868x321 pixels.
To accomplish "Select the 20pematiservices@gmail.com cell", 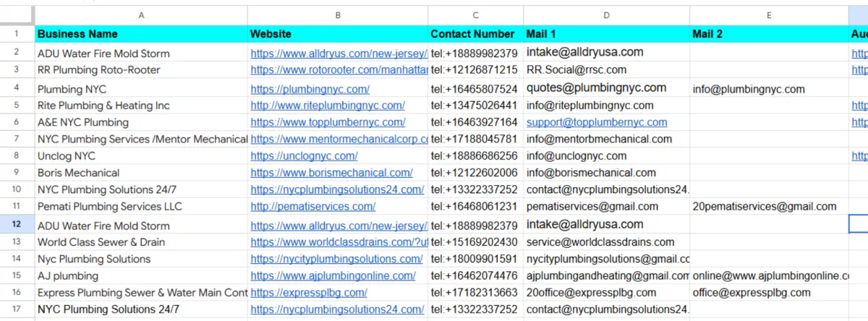I will coord(769,206).
